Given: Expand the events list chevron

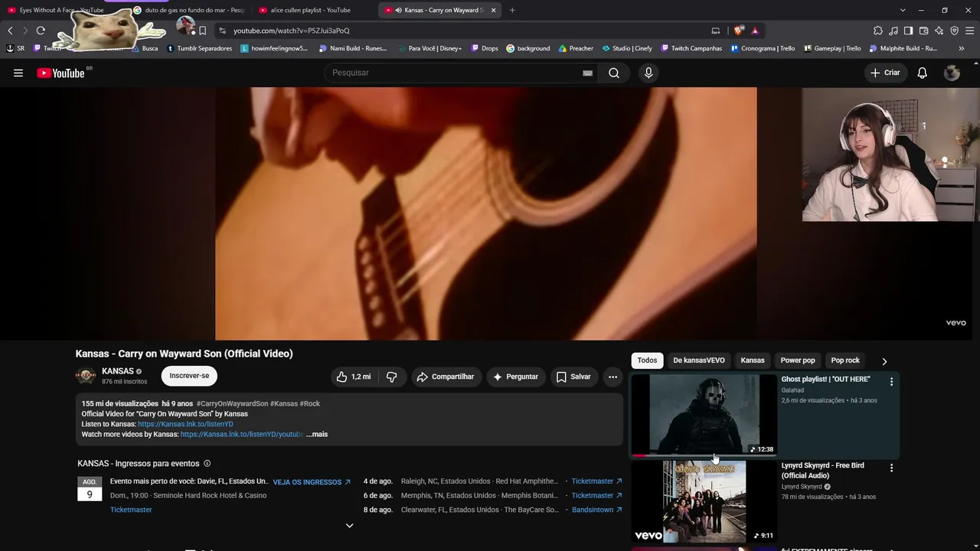Looking at the screenshot, I should [x=349, y=526].
